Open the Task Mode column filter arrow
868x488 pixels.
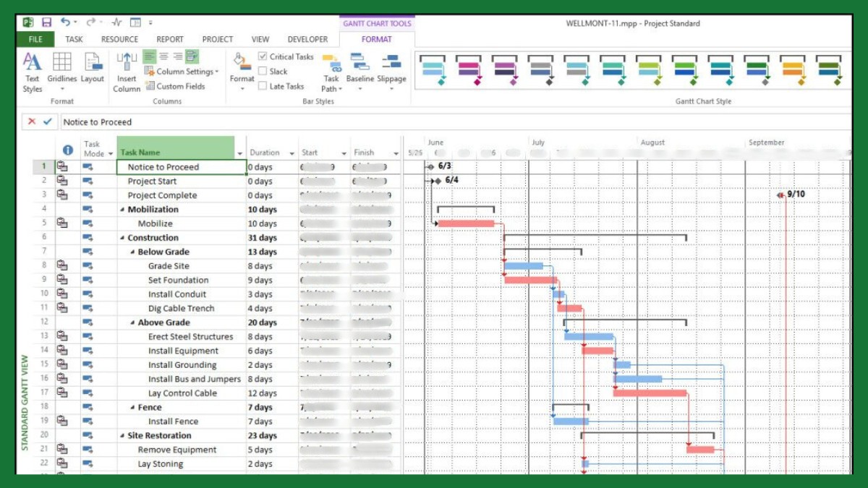[111, 153]
